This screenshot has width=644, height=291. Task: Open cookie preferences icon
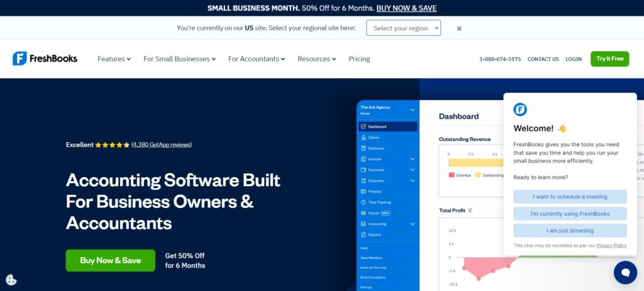(11, 280)
